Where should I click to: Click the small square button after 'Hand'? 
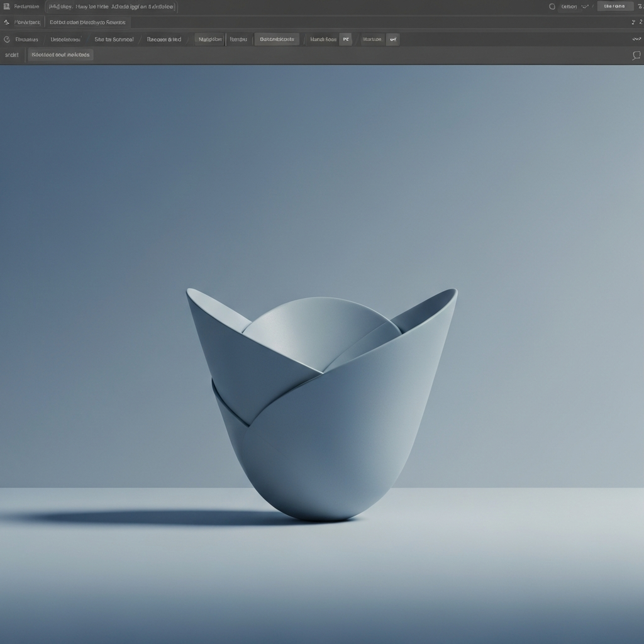point(345,40)
